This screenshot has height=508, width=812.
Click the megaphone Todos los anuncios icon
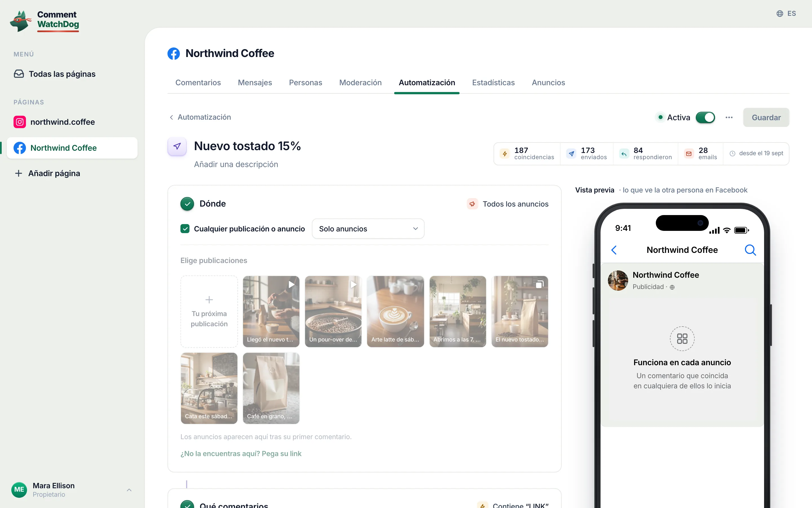click(472, 204)
